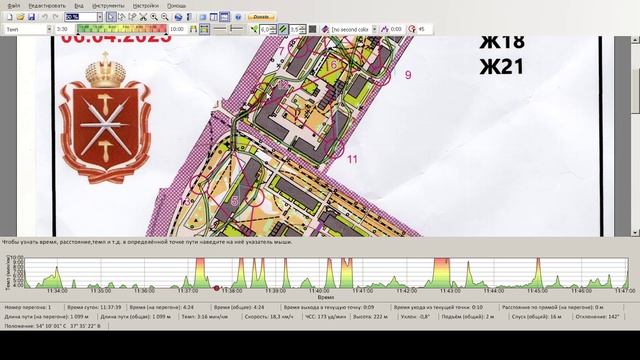Viewport: 640px width, 360px height.
Task: Select the zoom out magnifier tool
Action: click(164, 17)
